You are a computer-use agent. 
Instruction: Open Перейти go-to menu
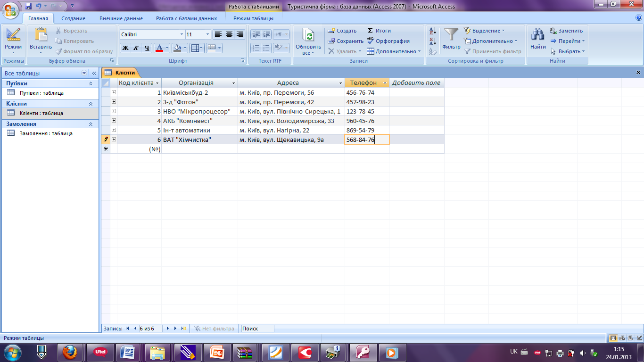(568, 41)
